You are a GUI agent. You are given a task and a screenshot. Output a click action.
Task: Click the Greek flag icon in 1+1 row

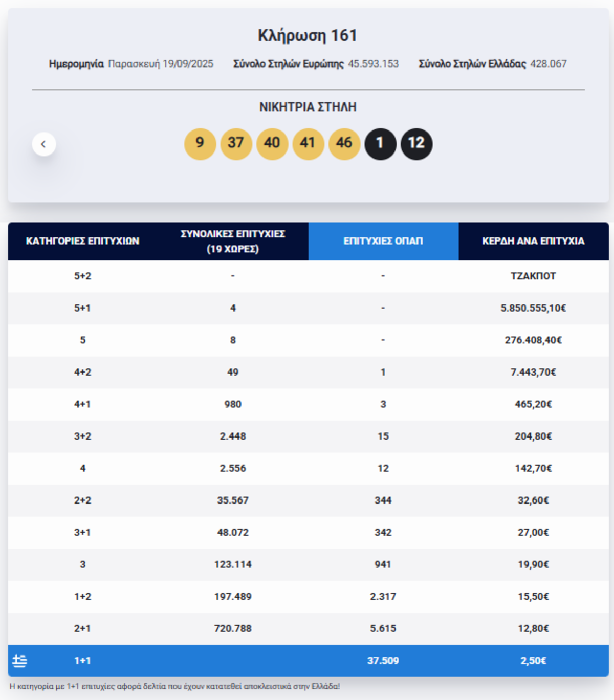tap(19, 661)
